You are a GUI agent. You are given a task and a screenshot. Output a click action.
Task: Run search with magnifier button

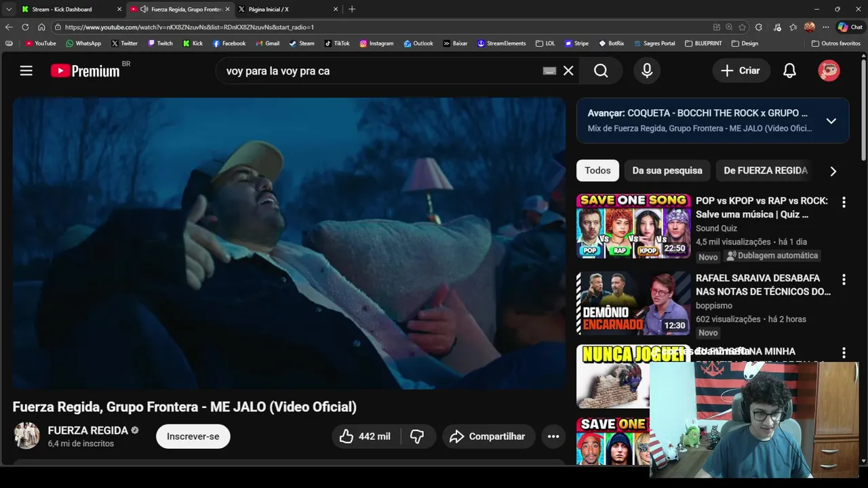601,70
